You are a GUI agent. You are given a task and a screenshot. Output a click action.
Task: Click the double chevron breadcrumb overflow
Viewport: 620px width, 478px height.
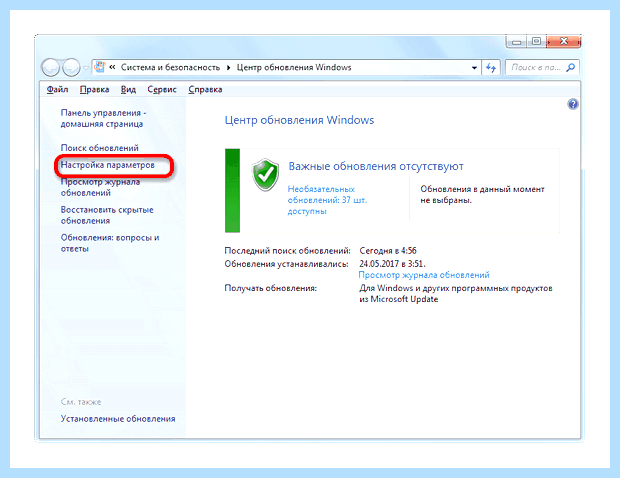click(x=112, y=67)
